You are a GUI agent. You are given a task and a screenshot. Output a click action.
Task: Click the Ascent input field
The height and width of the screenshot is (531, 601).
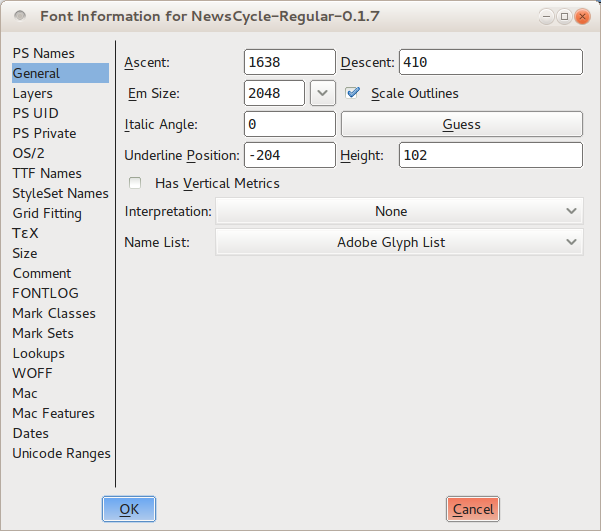point(289,62)
